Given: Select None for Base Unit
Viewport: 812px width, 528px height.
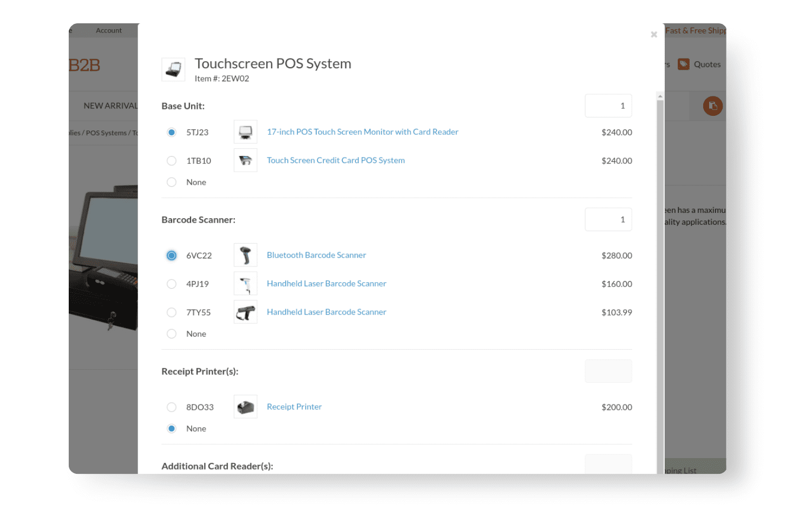Looking at the screenshot, I should [x=172, y=182].
